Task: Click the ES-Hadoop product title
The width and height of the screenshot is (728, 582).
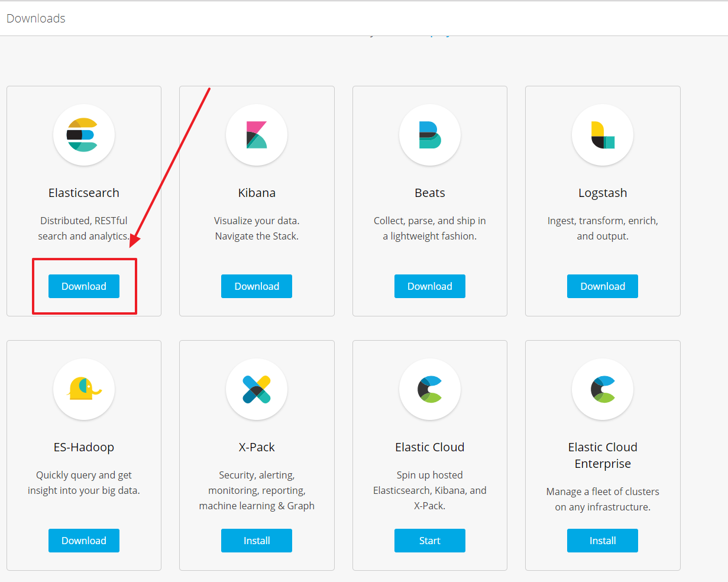Action: (x=84, y=447)
